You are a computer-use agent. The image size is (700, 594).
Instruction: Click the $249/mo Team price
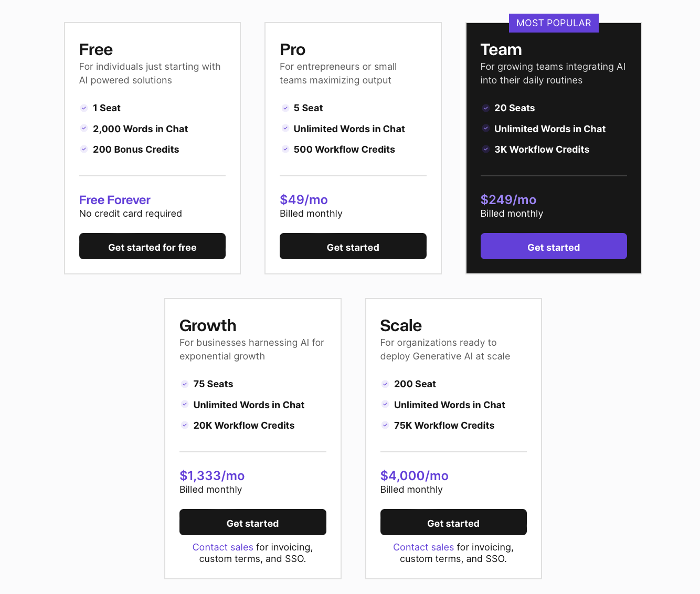pos(508,200)
